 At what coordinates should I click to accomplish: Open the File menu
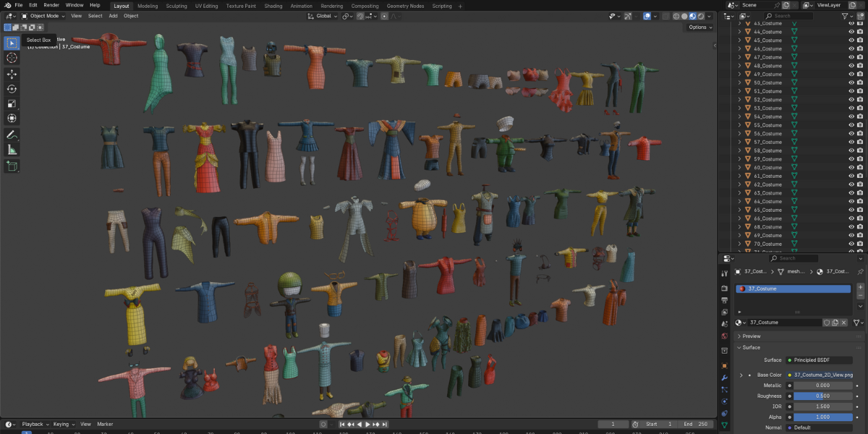tap(19, 5)
